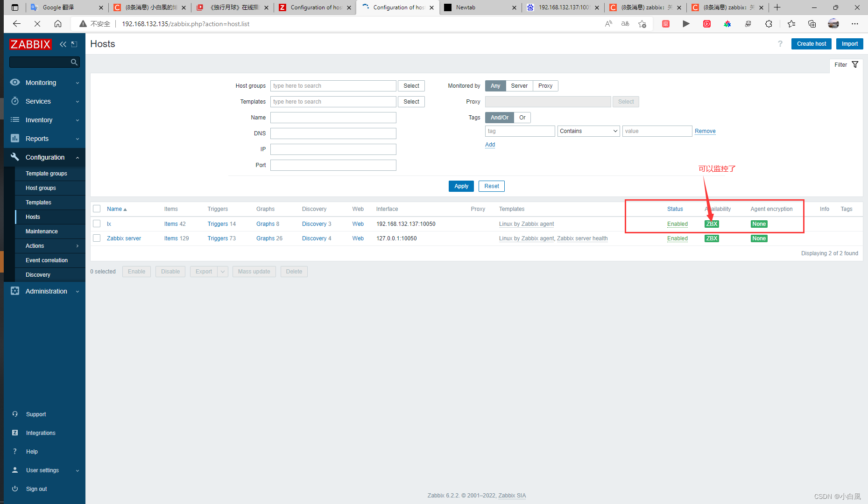
Task: Toggle the Filter funnel icon
Action: 855,64
